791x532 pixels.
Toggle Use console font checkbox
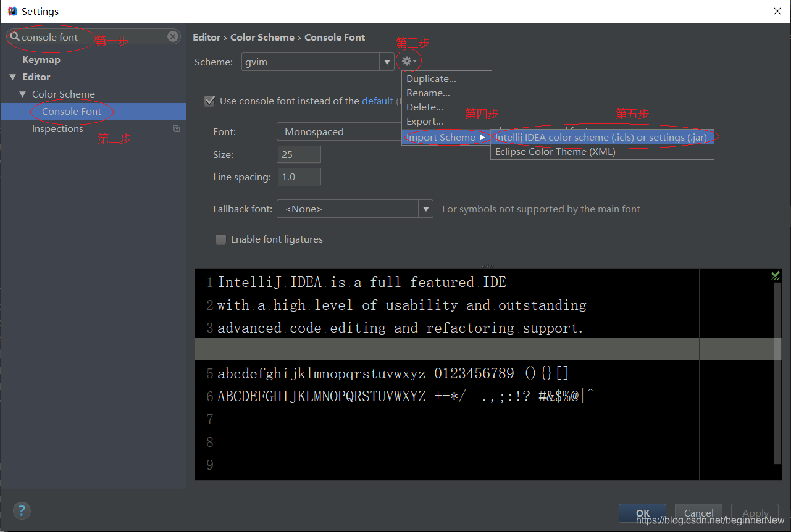click(x=210, y=101)
